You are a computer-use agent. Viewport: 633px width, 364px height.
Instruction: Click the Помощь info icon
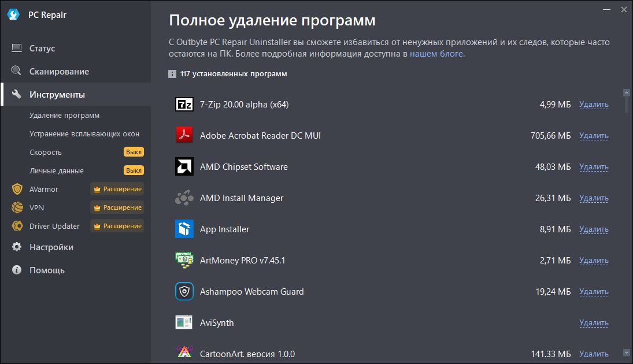[x=17, y=270]
